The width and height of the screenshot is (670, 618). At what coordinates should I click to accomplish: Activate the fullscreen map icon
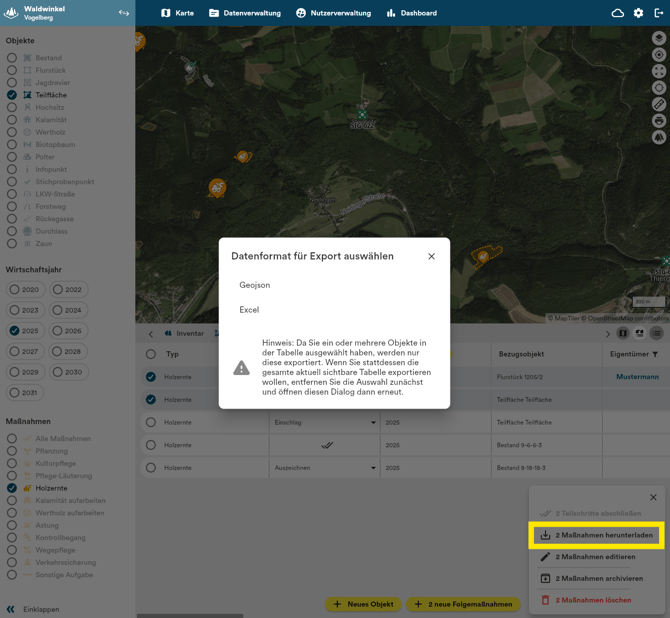coord(659,71)
